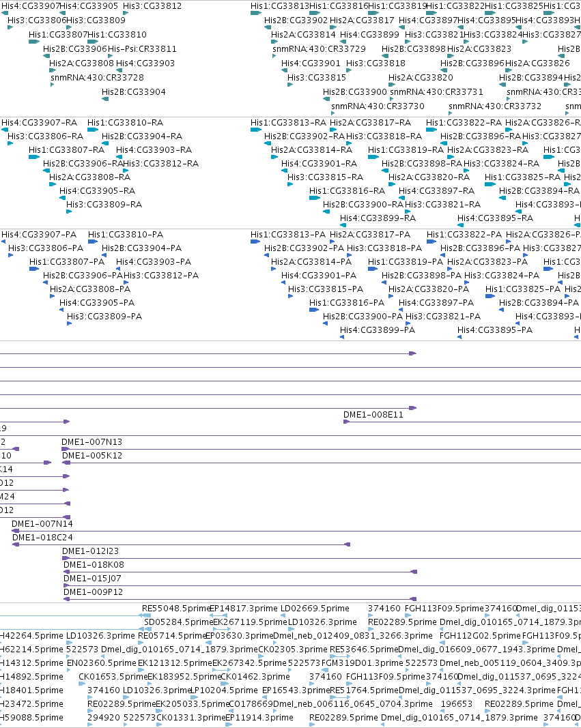
Task: Select gene His3:CG33818
Action: point(375,63)
